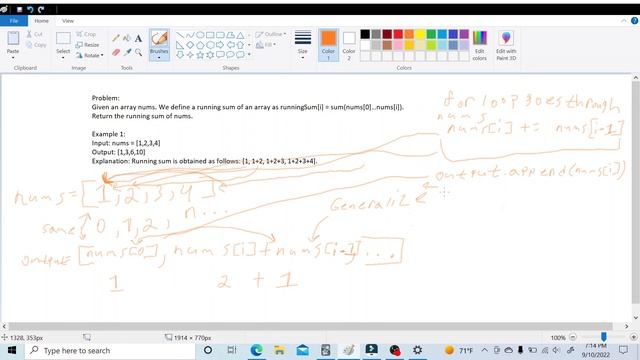Open the Rotate dropdown

89,55
